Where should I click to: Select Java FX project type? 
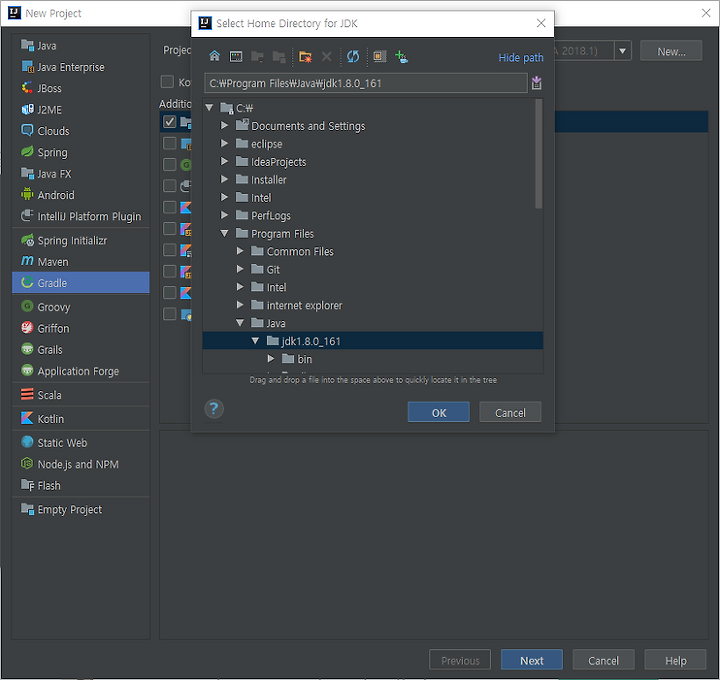pos(81,174)
